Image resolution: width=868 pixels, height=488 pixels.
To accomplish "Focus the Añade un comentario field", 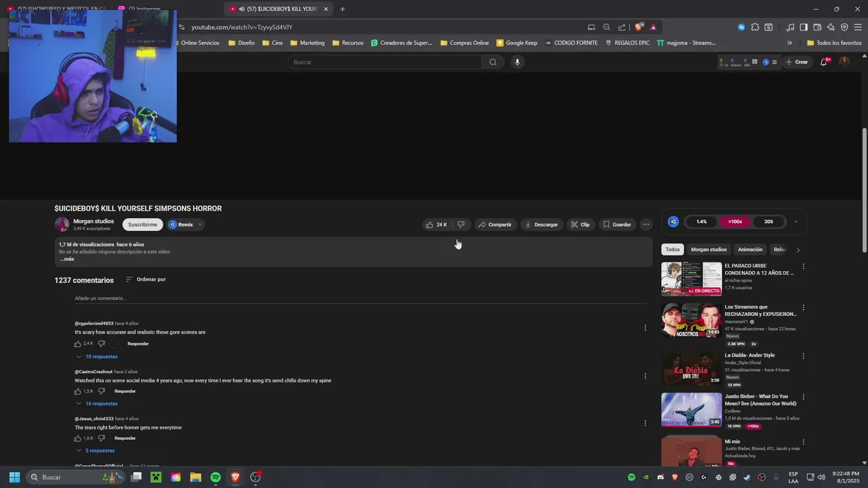I will [361, 298].
